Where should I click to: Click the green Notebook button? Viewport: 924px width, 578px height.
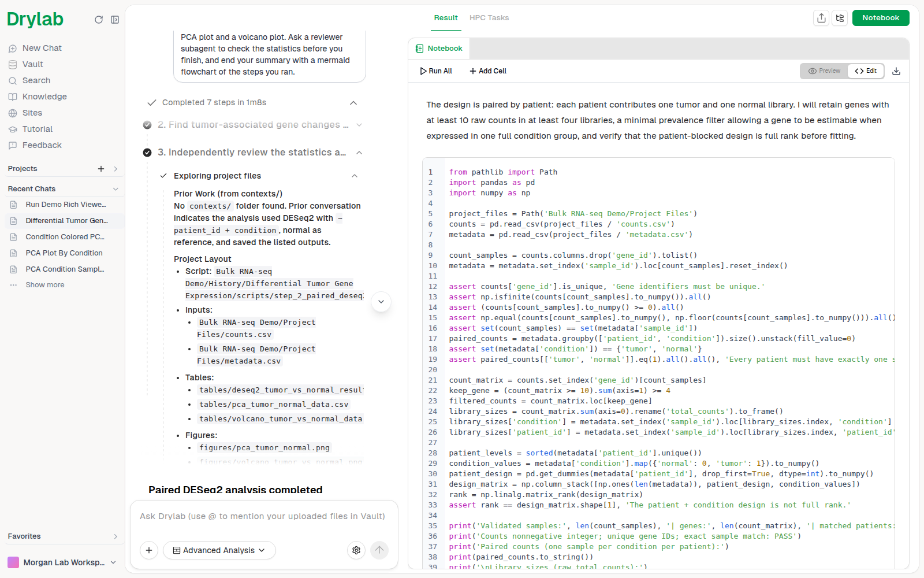coord(881,18)
